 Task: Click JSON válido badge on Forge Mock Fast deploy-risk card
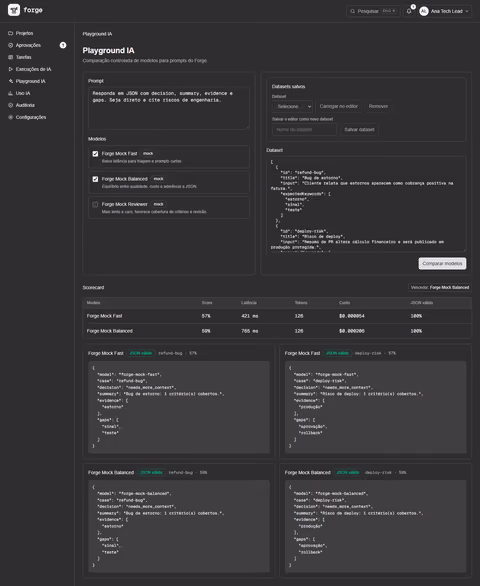(x=337, y=353)
